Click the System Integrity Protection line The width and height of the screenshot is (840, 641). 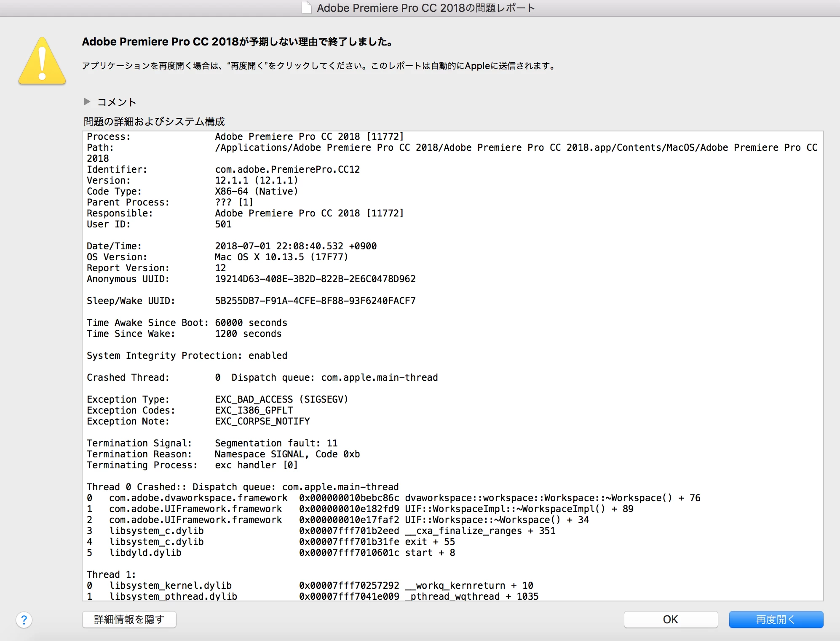pos(187,355)
